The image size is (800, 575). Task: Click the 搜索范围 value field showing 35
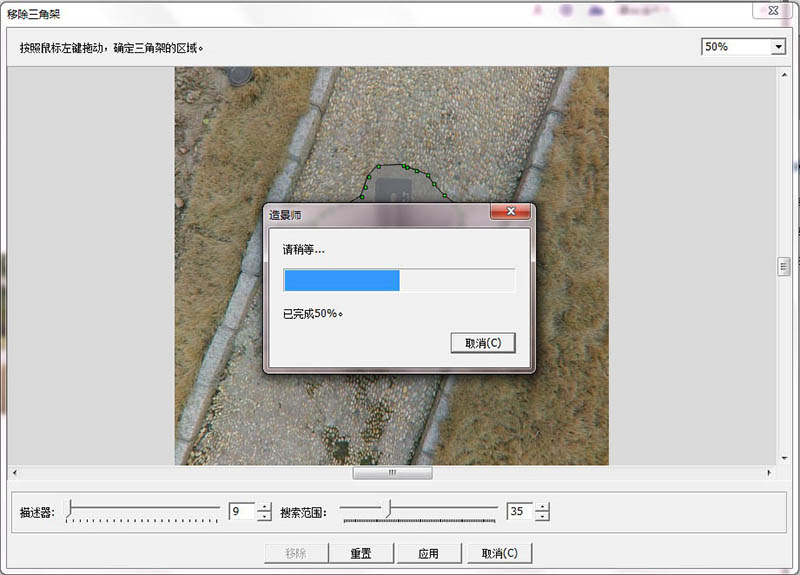(519, 511)
